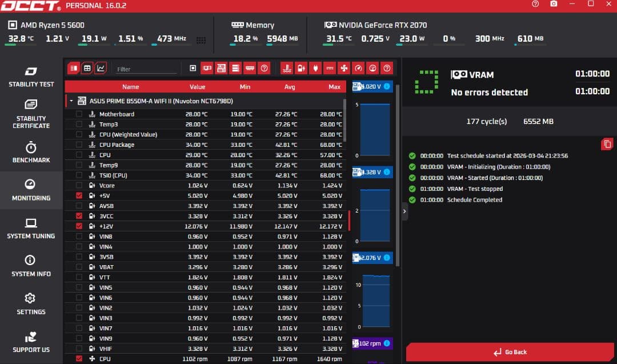Screen dimensions: 617x364
Task: Select the VIN8 sensor row
Action: (x=206, y=237)
